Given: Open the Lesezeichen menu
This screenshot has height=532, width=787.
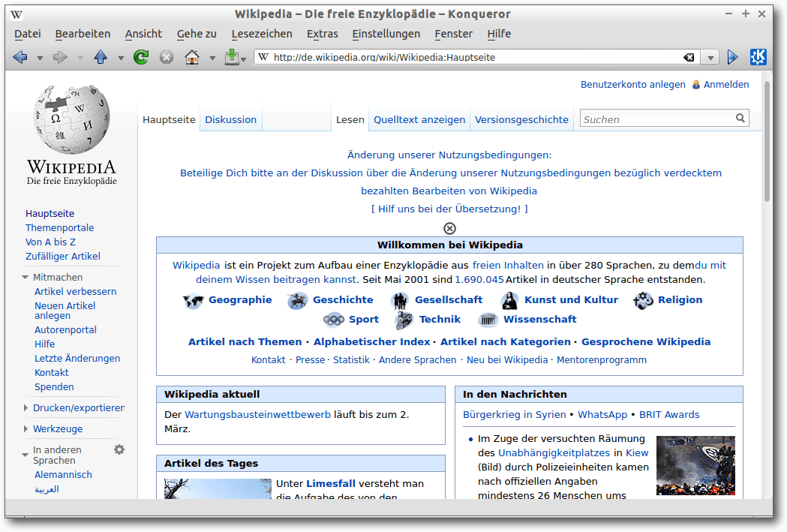Looking at the screenshot, I should (262, 34).
